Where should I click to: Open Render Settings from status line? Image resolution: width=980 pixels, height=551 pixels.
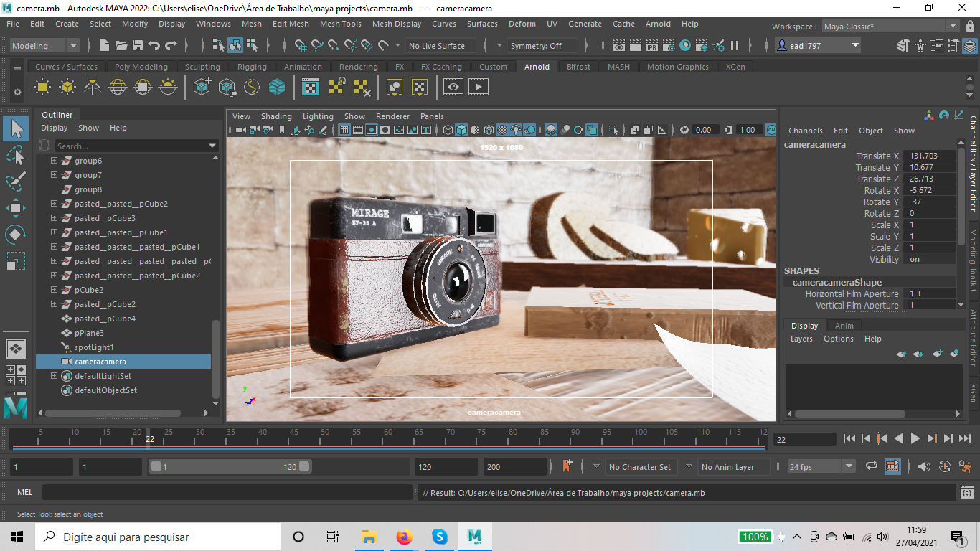click(669, 46)
